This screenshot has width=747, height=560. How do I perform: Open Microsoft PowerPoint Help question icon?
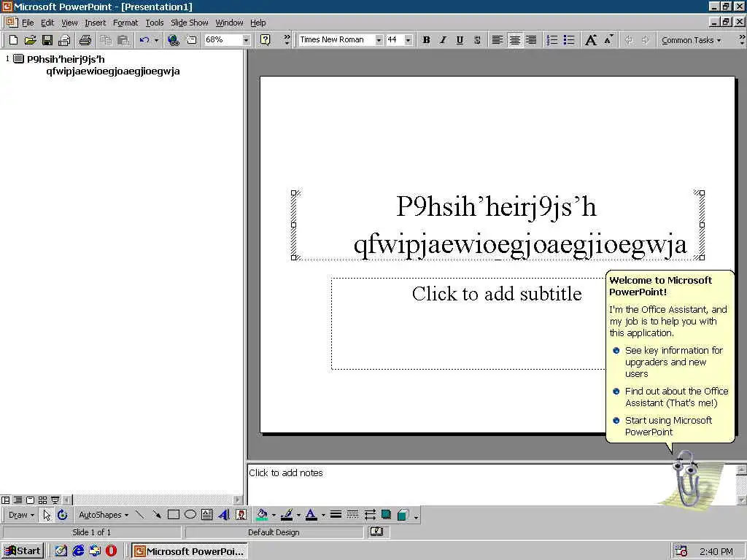[266, 40]
